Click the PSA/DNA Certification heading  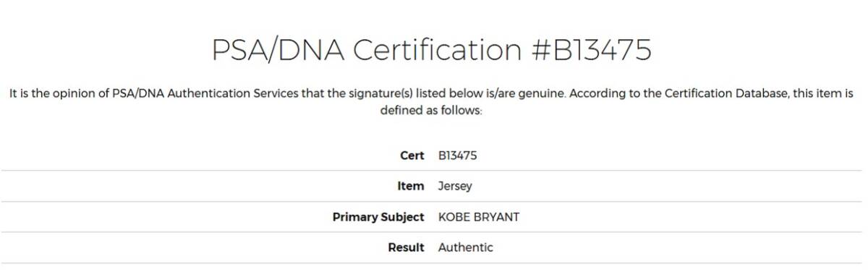point(432,50)
